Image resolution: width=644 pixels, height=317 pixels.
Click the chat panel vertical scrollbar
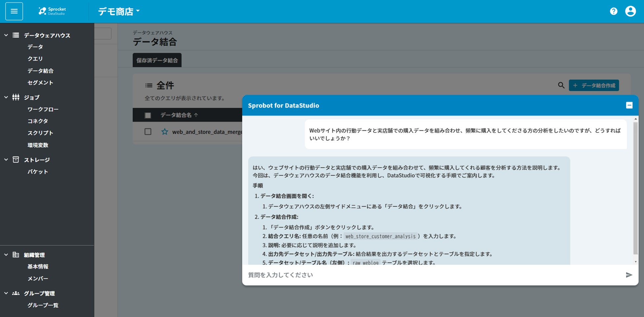pos(635,188)
